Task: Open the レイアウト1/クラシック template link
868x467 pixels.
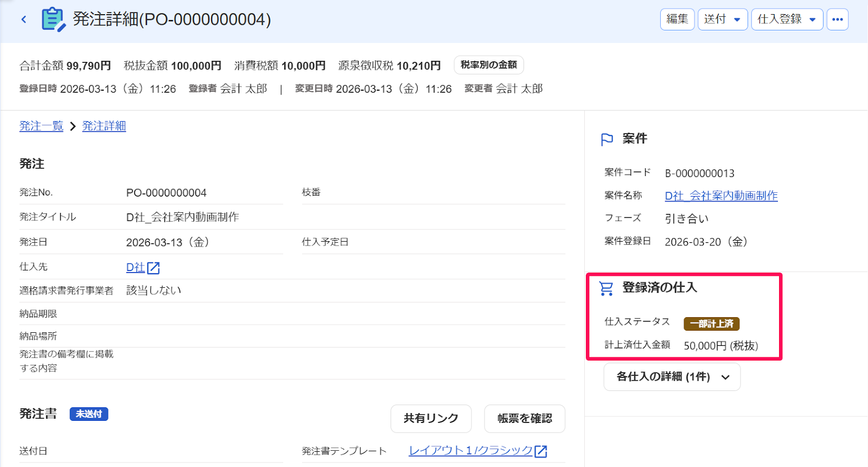Action: [471, 451]
